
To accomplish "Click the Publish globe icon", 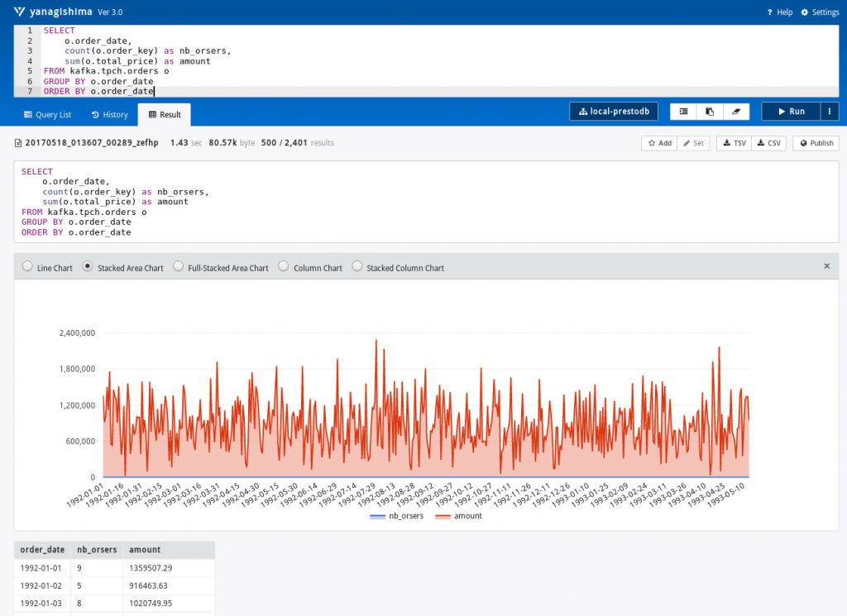I will [x=815, y=142].
